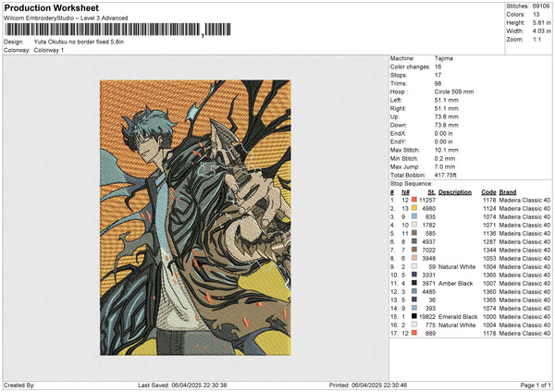
Task: Click the barcode under the worksheet title
Action: coord(117,30)
